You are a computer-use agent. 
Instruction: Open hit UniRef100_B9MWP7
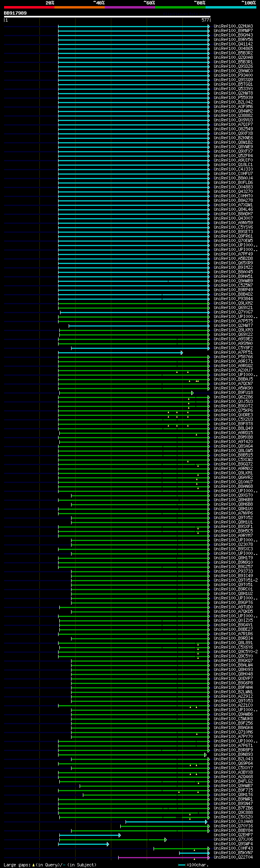pyautogui.click(x=233, y=31)
